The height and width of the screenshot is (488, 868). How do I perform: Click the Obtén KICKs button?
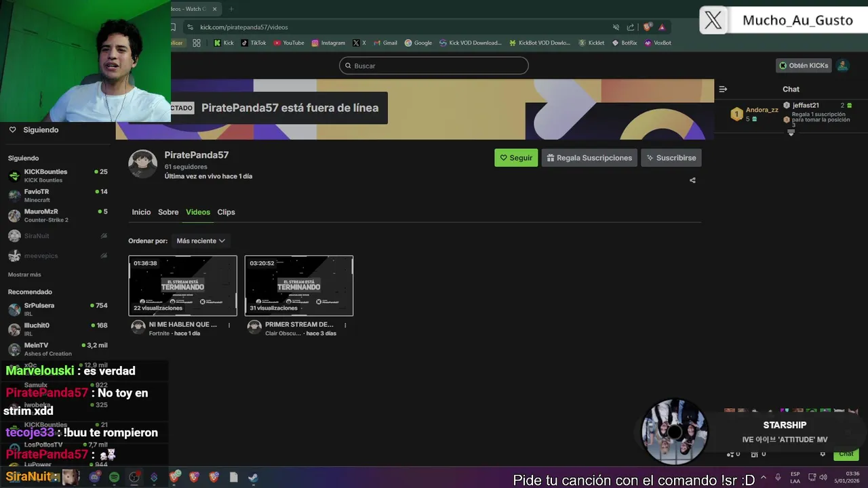click(x=804, y=66)
